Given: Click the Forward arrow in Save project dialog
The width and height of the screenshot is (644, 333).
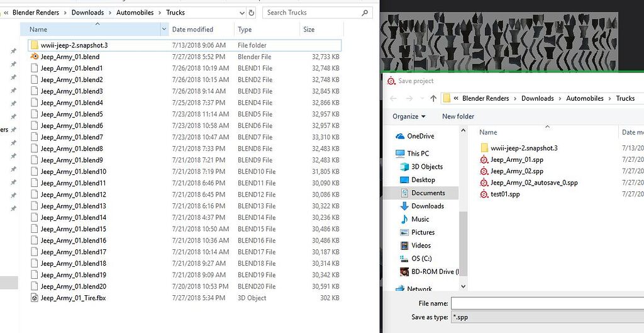Looking at the screenshot, I should [409, 98].
